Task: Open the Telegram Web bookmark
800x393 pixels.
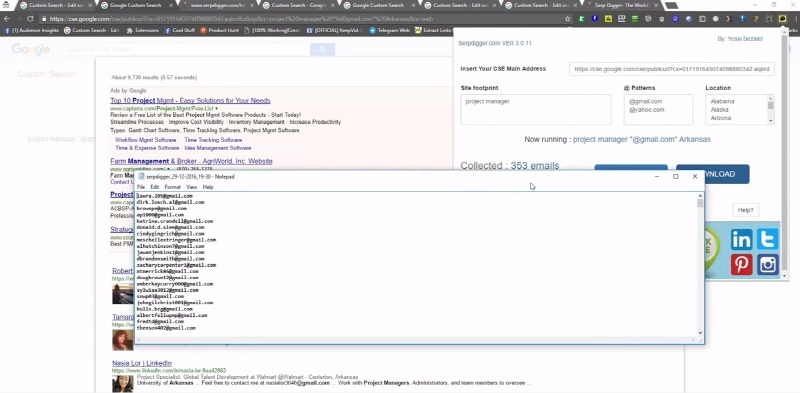Action: 390,30
